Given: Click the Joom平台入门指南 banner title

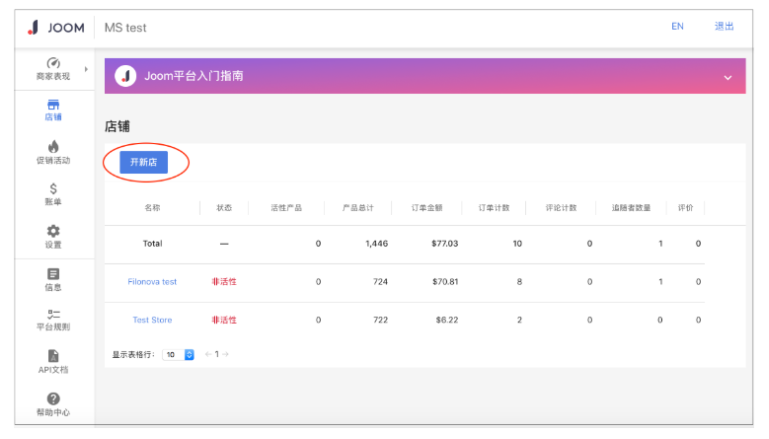Looking at the screenshot, I should coord(194,76).
